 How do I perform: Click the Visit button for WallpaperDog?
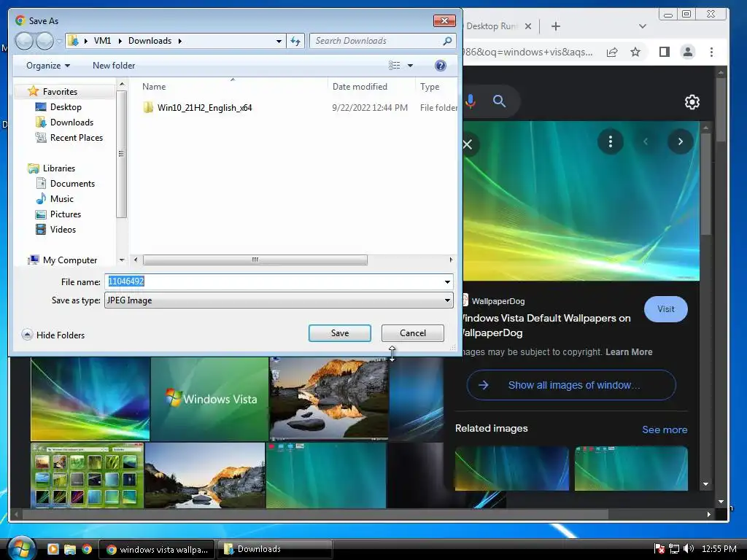[665, 309]
